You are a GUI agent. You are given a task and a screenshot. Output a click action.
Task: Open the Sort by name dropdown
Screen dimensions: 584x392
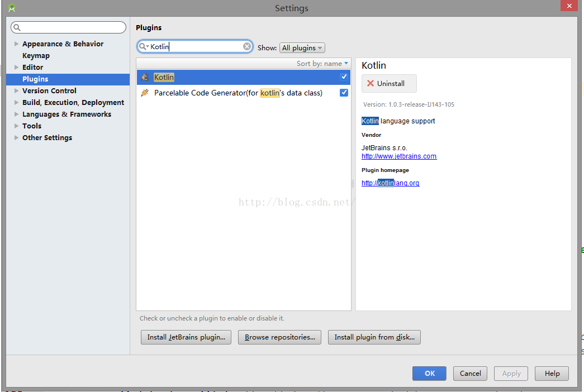322,64
